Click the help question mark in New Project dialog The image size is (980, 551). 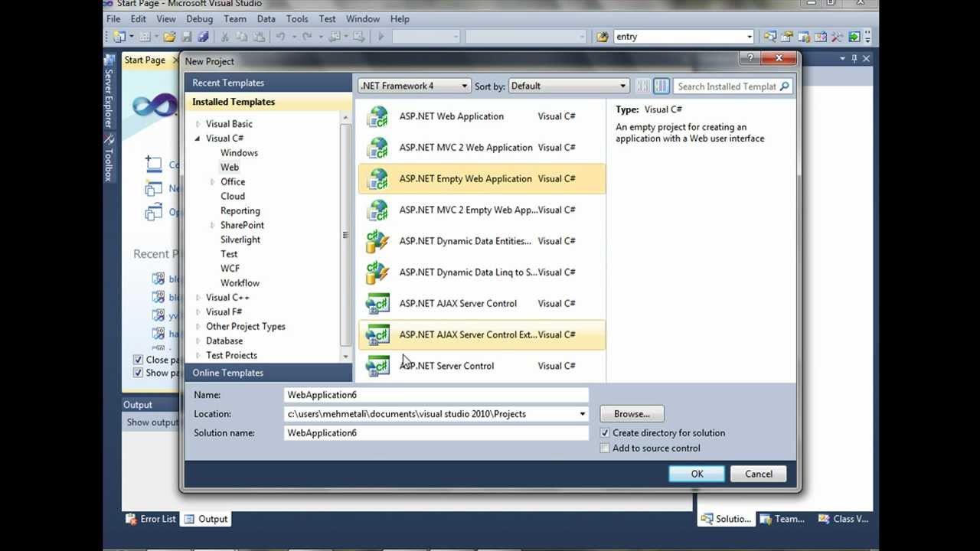point(750,59)
